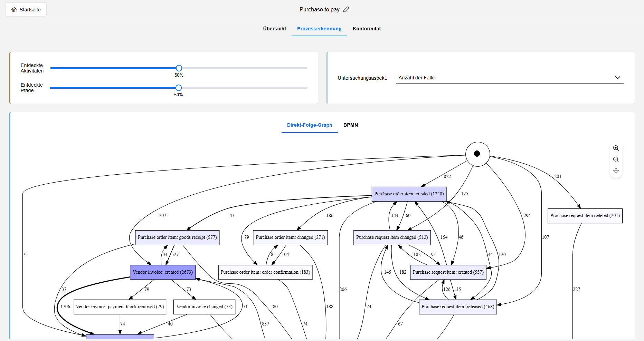Screen dimensions: 644x341
Task: Click the home icon in Startseite button
Action: pos(14,10)
